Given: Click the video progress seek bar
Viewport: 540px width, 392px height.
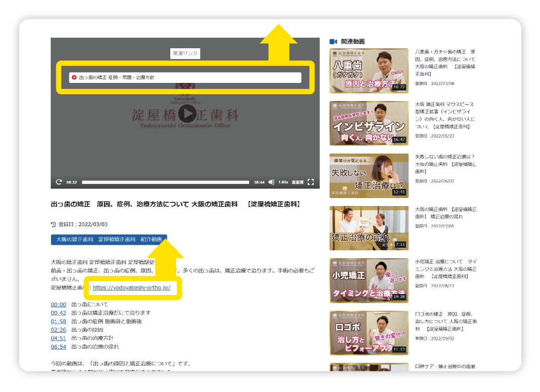Looking at the screenshot, I should (x=165, y=182).
